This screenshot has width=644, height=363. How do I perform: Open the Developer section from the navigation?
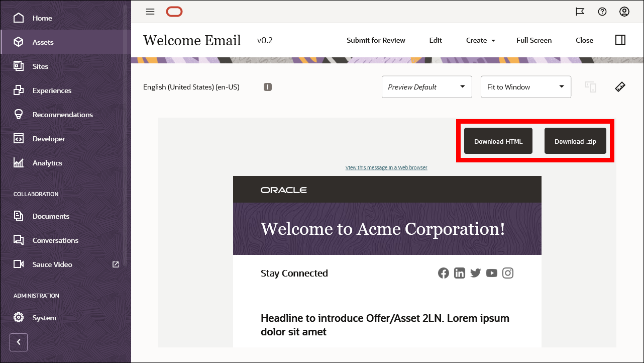[x=48, y=138]
